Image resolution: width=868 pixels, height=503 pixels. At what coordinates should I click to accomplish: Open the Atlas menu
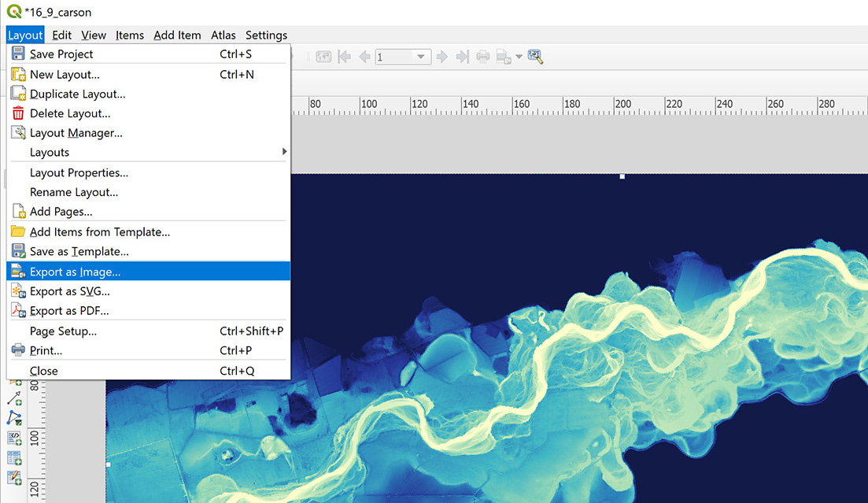pos(223,35)
